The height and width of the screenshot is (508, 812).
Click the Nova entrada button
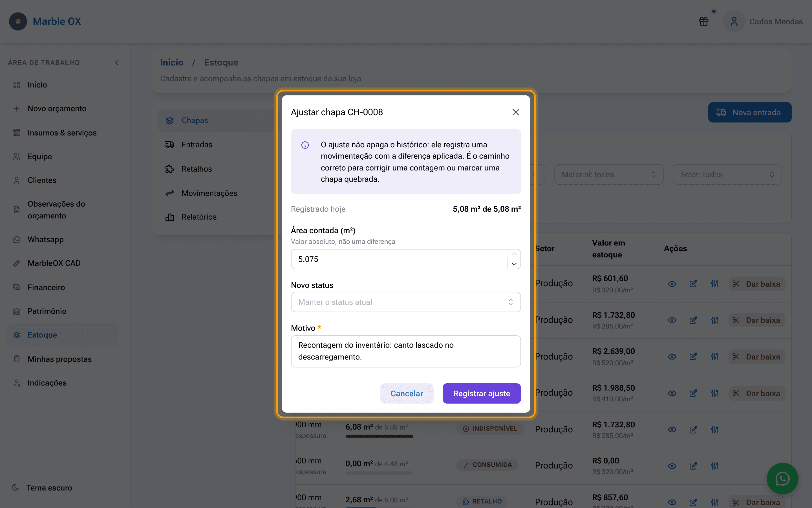pyautogui.click(x=750, y=112)
